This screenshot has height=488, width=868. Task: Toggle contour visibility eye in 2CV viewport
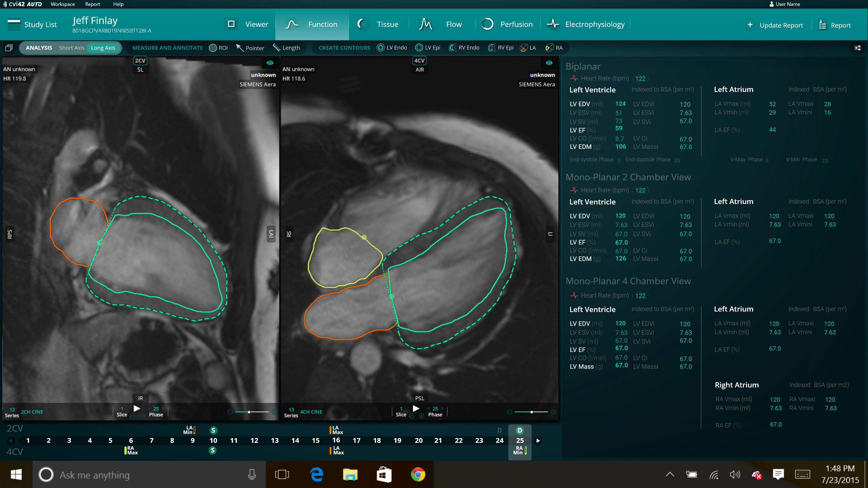(270, 63)
